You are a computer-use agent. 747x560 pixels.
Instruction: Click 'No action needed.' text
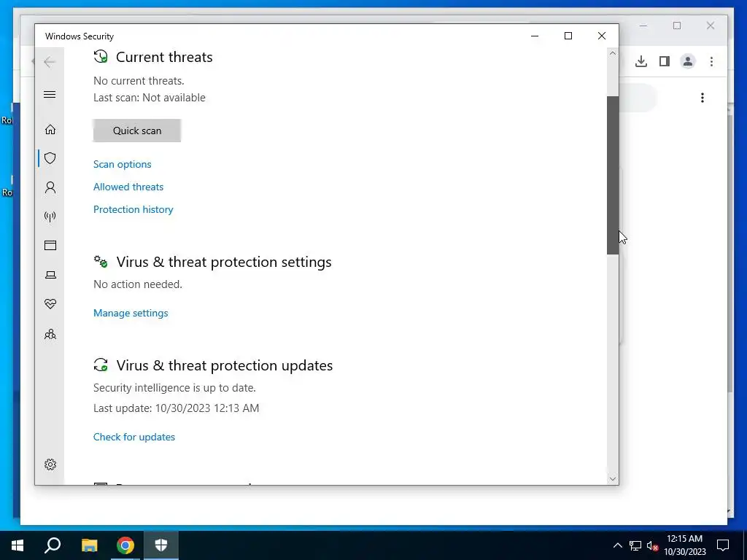(138, 284)
